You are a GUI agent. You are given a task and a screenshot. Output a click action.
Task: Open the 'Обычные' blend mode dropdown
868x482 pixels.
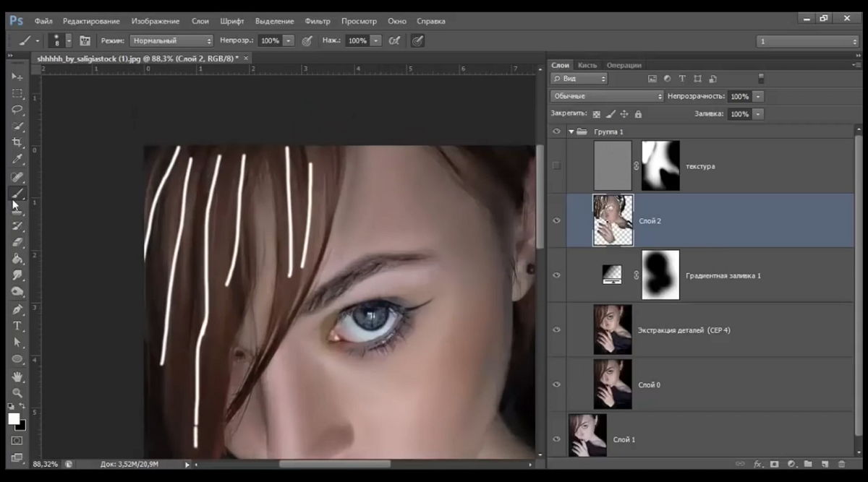(x=606, y=96)
